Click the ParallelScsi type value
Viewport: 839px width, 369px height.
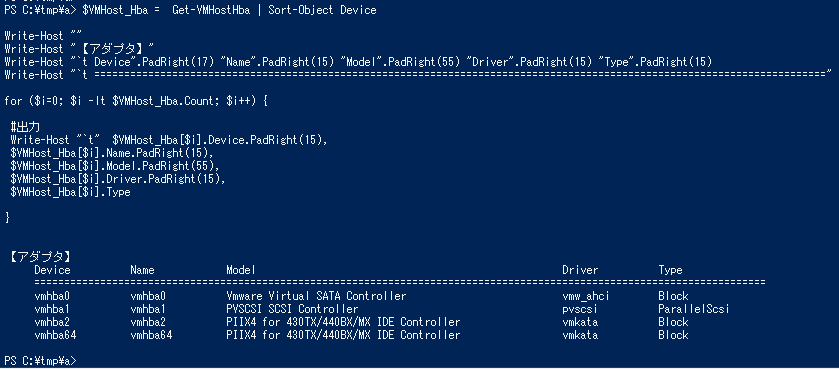(x=694, y=309)
